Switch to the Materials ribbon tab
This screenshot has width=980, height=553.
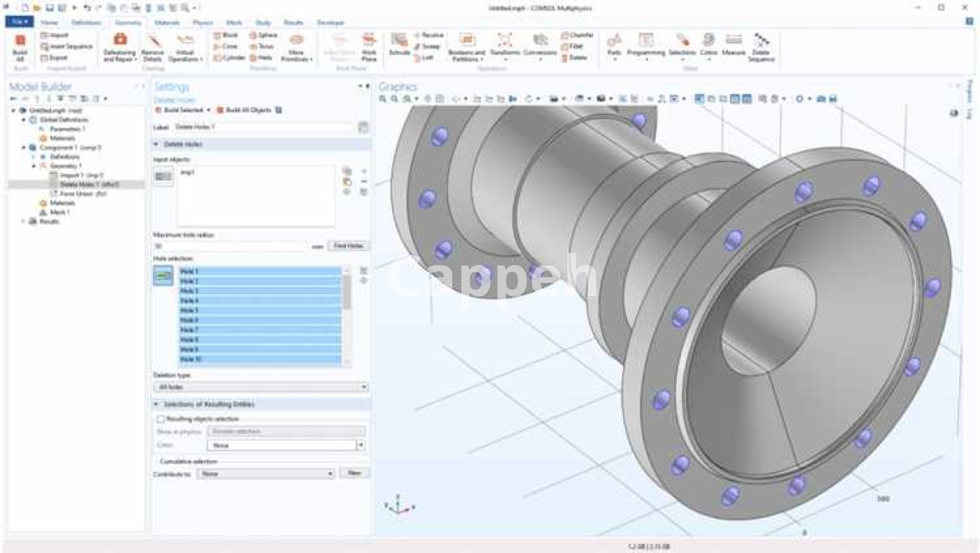coord(167,22)
